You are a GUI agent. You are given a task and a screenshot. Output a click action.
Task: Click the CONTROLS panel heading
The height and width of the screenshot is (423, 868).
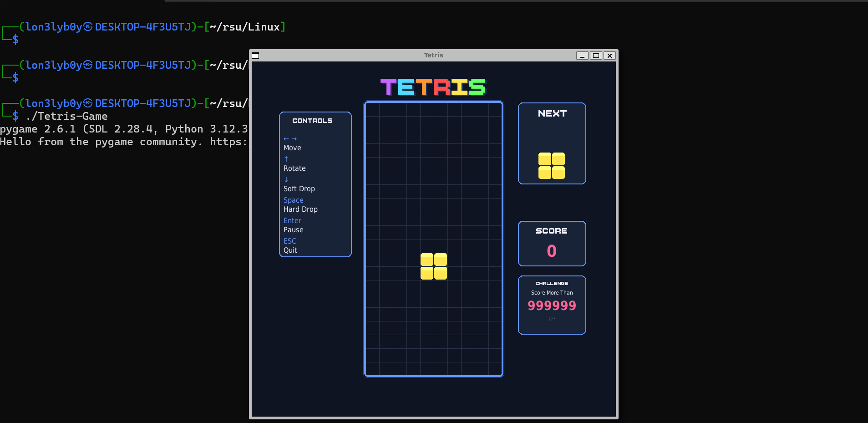(x=312, y=121)
